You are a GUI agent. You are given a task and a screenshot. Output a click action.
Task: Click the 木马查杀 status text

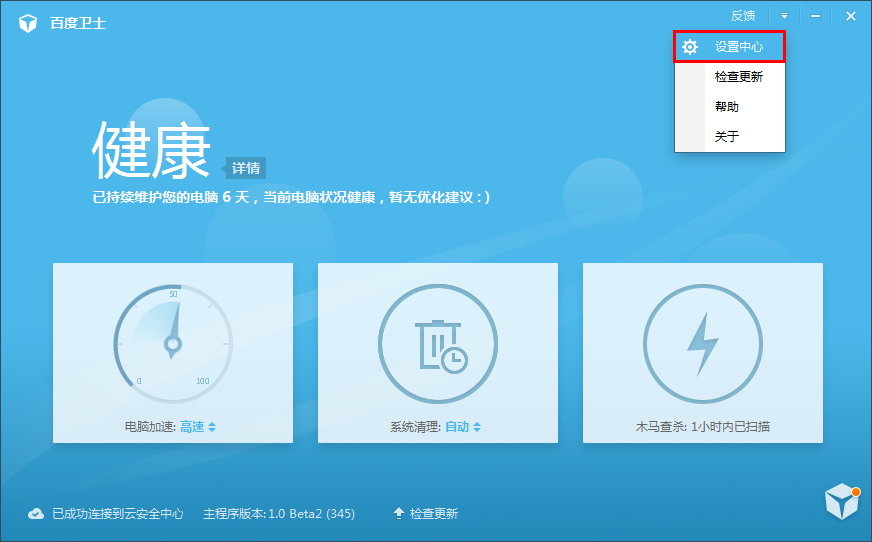703,427
